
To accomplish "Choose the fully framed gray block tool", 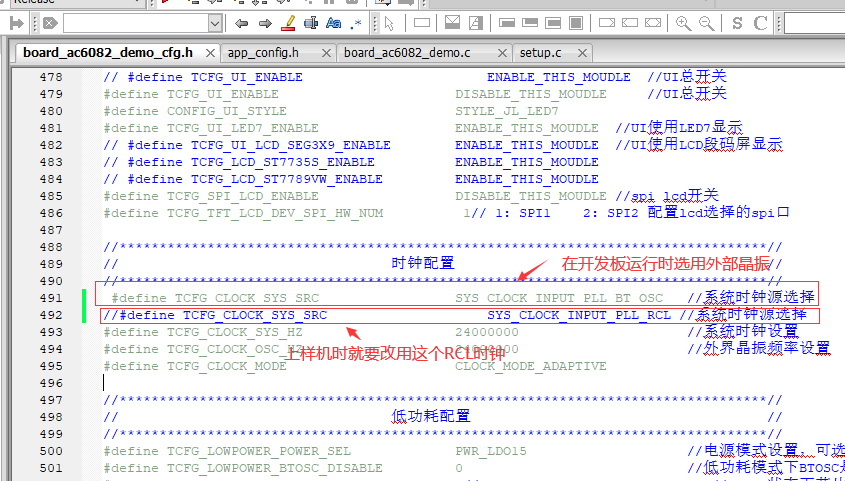I will [x=576, y=23].
